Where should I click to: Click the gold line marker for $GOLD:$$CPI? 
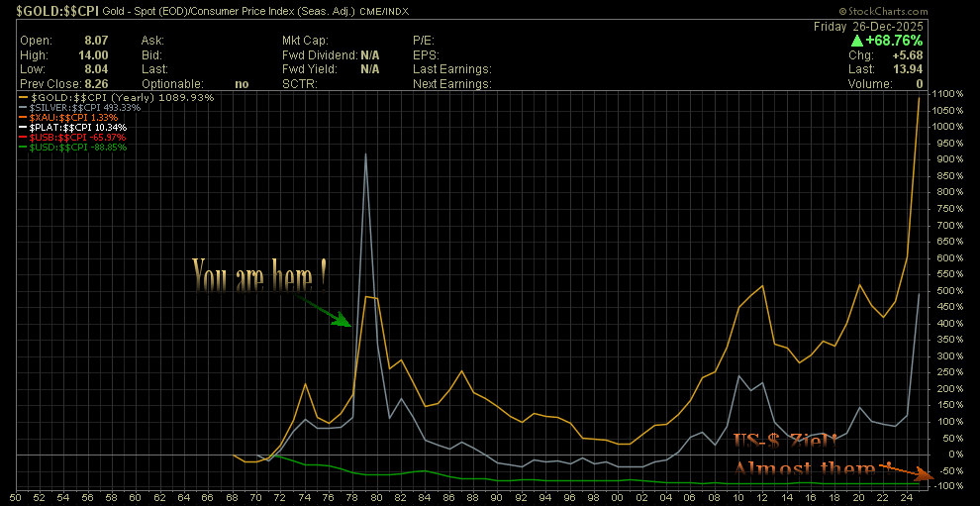(x=24, y=98)
